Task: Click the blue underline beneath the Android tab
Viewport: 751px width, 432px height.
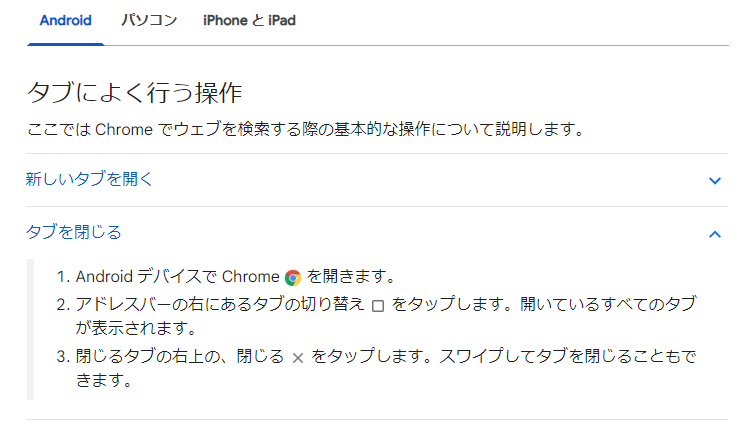Action: tap(66, 44)
